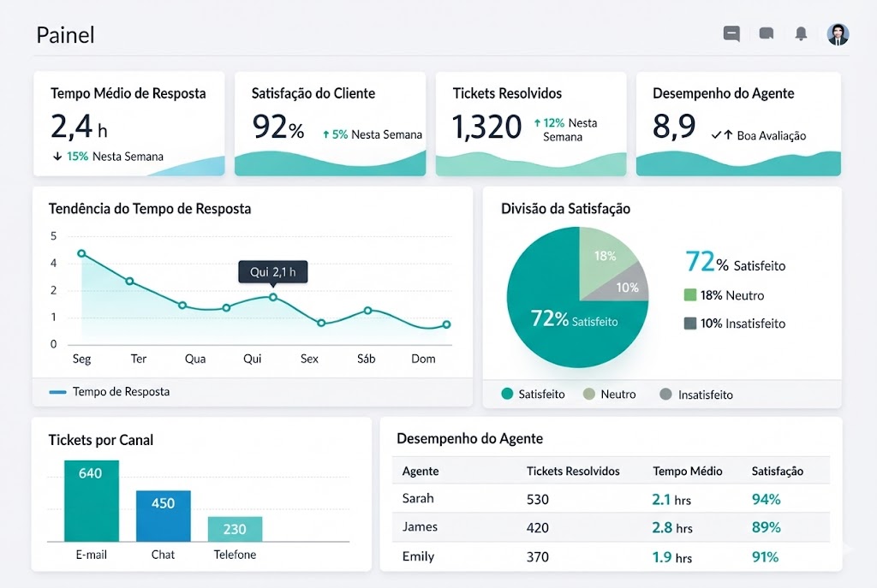Click the checkmark icon beside Boa Avaliação
The image size is (877, 588).
(x=717, y=135)
